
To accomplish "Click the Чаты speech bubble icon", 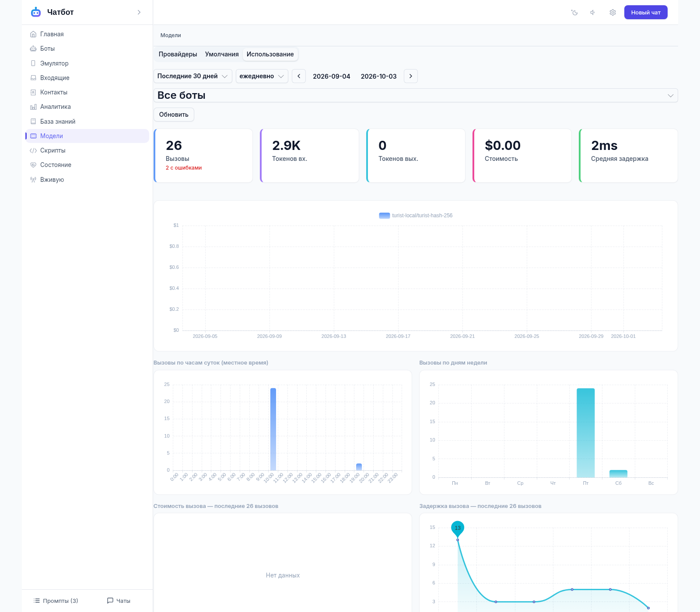I will 110,601.
